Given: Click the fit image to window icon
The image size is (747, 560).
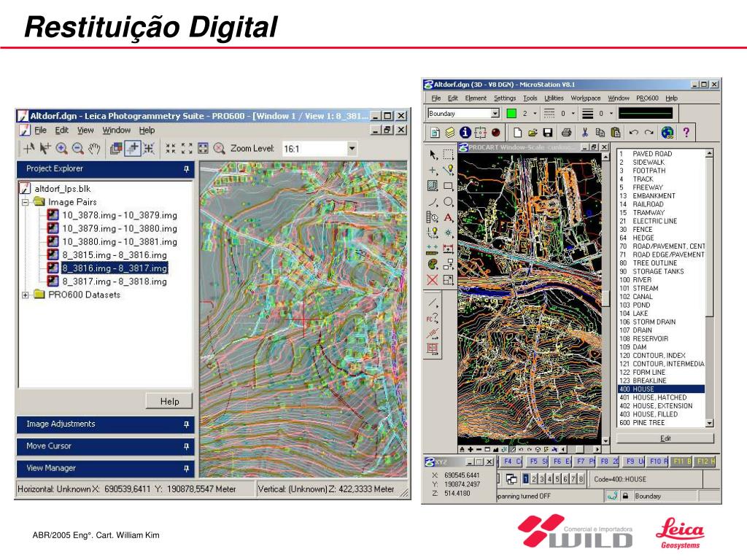Looking at the screenshot, I should click(203, 149).
